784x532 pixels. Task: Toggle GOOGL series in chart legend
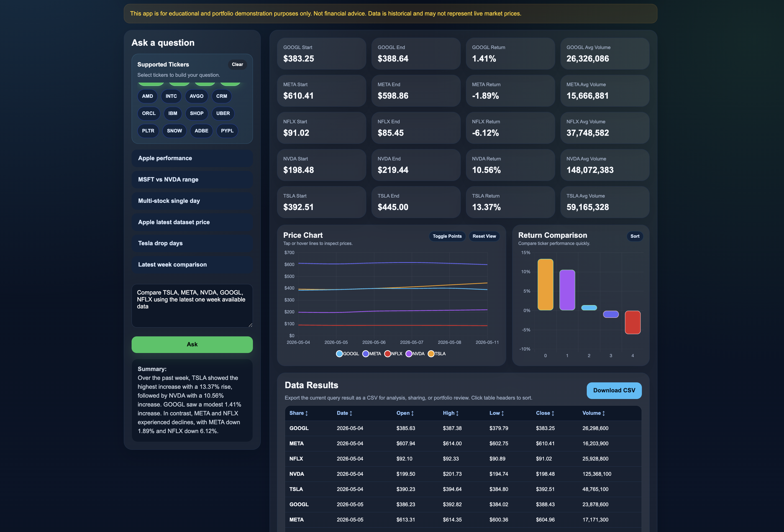(347, 354)
